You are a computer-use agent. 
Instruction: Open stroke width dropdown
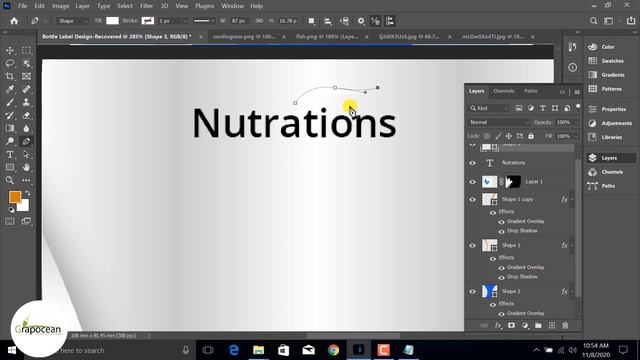tap(185, 21)
